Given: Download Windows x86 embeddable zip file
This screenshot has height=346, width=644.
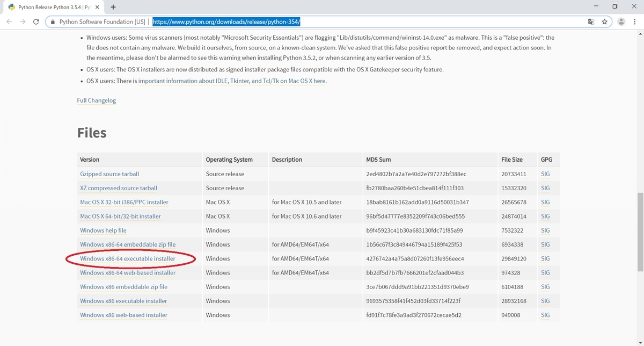Looking at the screenshot, I should pos(123,287).
